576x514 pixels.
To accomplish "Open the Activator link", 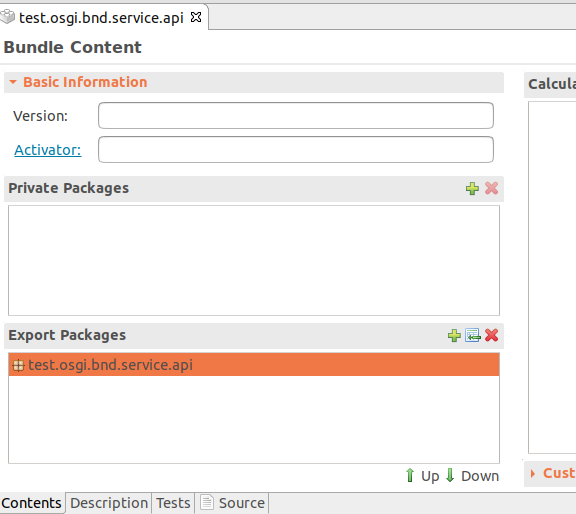I will point(48,150).
